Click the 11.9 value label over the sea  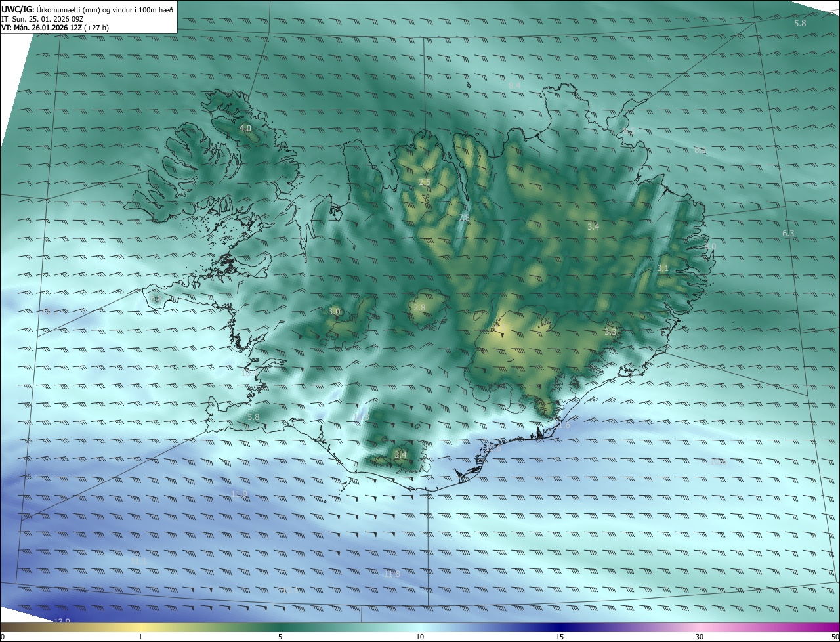(x=240, y=494)
